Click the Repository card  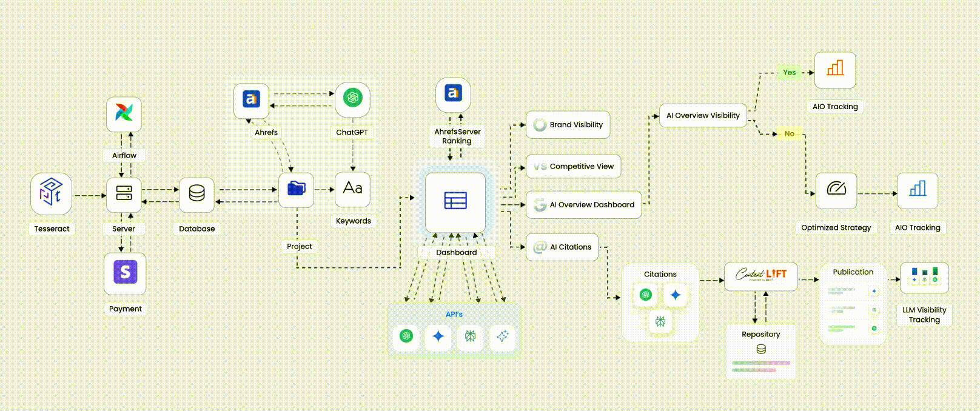point(761,352)
